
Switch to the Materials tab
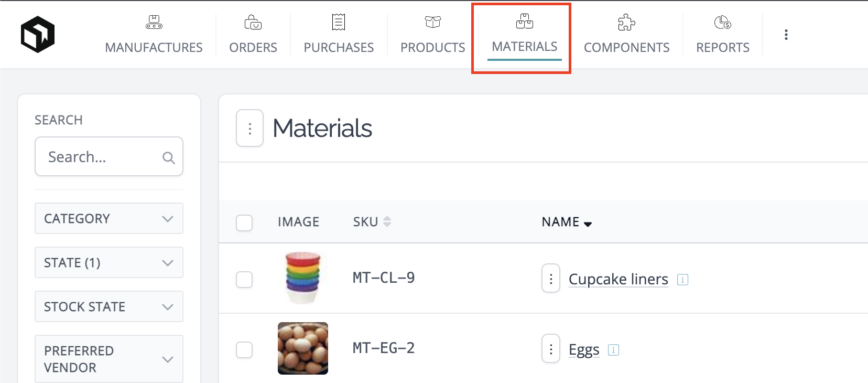click(524, 38)
